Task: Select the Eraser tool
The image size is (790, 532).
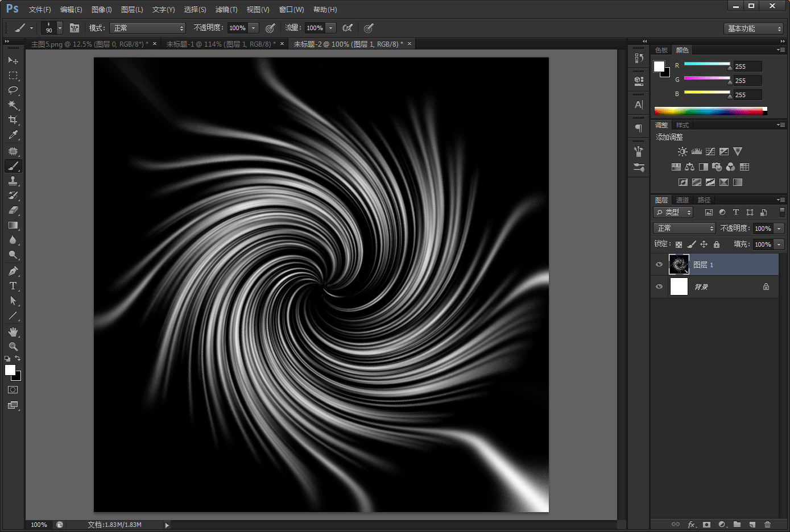Action: point(13,210)
